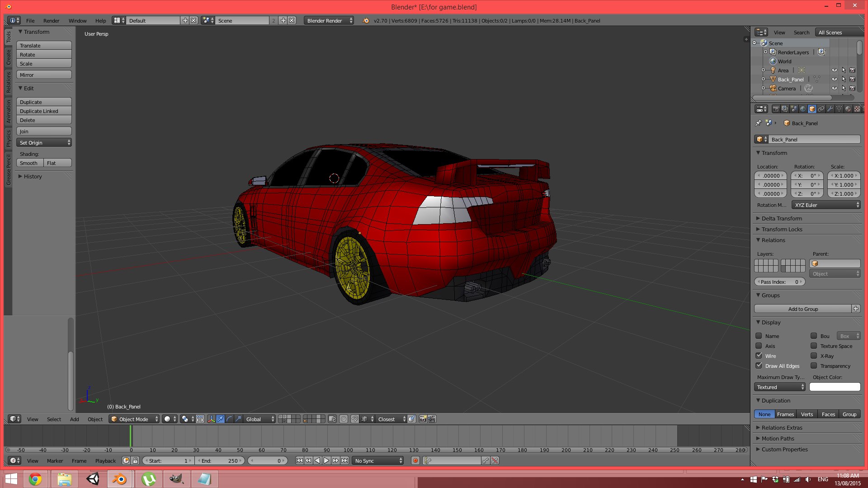
Task: Open the Blender Render engine dropdown
Action: pyautogui.click(x=329, y=21)
